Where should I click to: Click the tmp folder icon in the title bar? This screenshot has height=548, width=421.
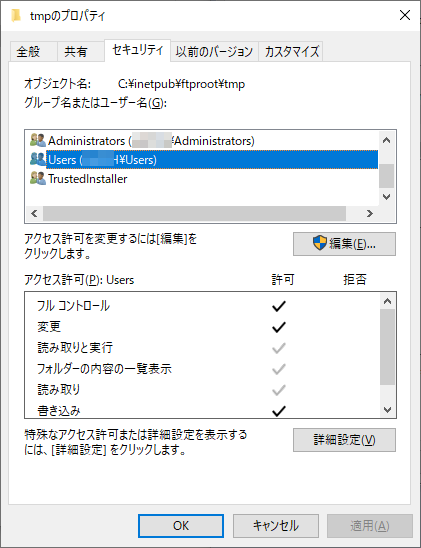click(x=15, y=16)
